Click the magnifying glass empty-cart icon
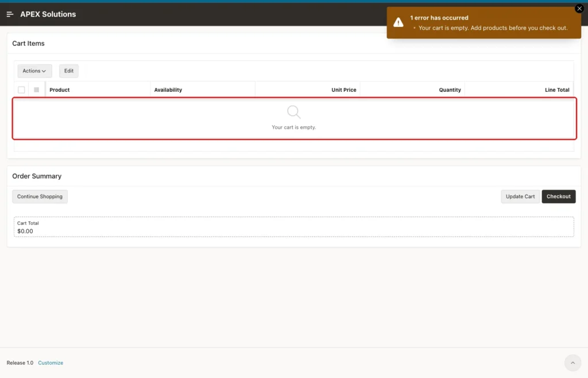 point(293,112)
